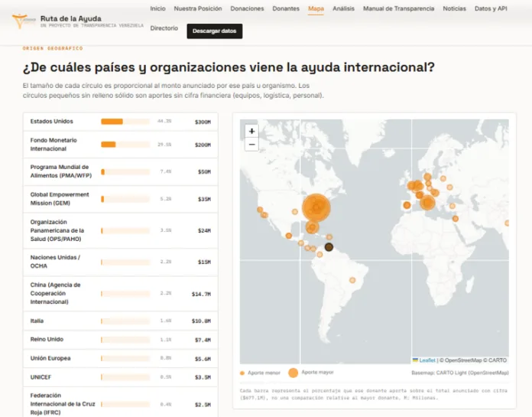Click the Florida donor circle on the map

point(312,227)
